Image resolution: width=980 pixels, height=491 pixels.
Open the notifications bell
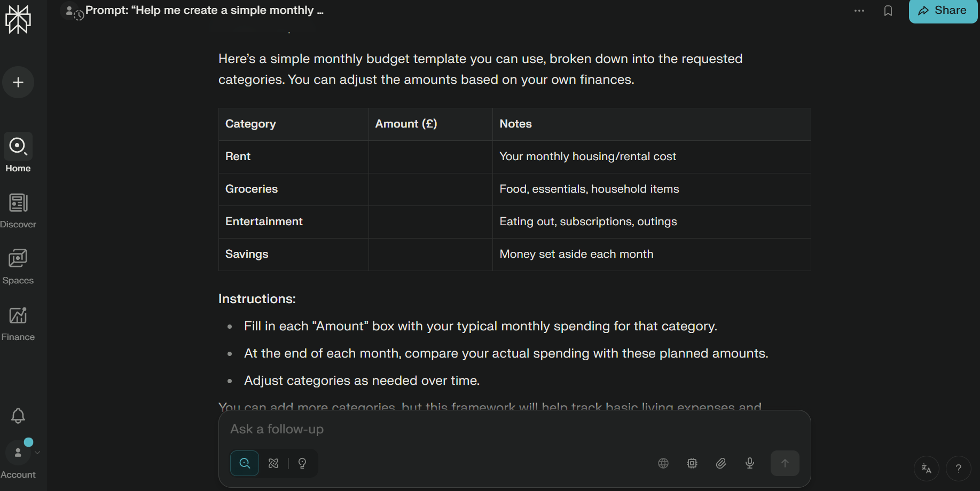click(x=18, y=416)
